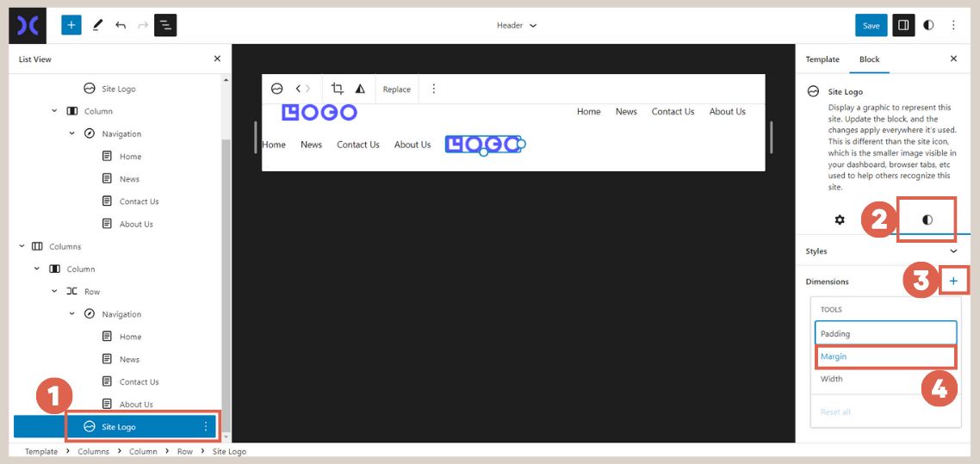Toggle the List View button
Screen dimensions: 980x464
[x=165, y=26]
